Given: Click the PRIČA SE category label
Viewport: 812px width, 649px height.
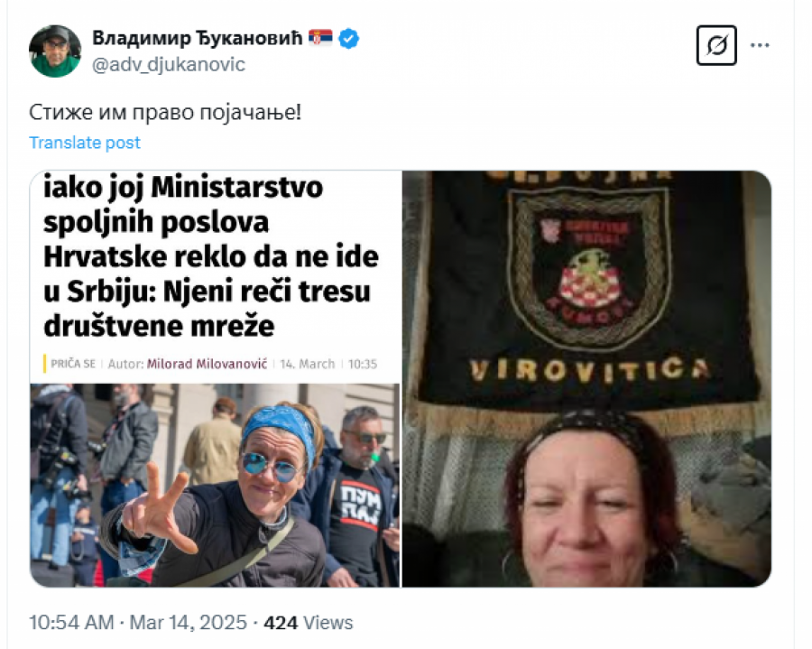Looking at the screenshot, I should (73, 364).
